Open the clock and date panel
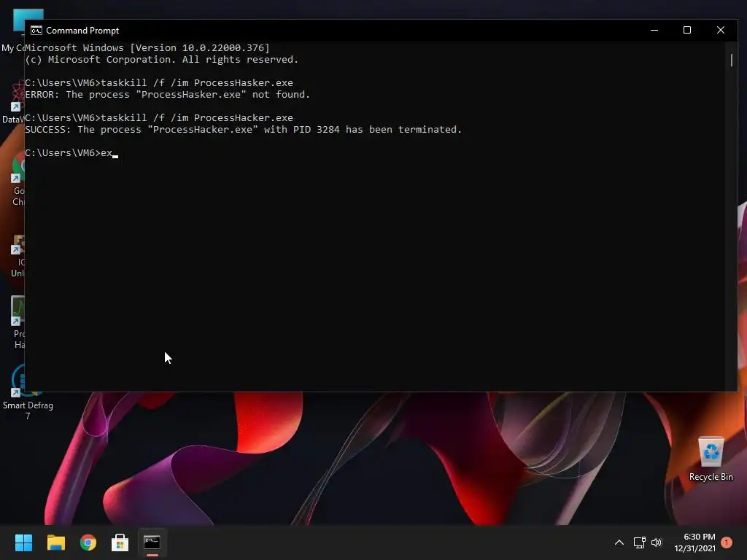The image size is (747, 560). point(694,542)
